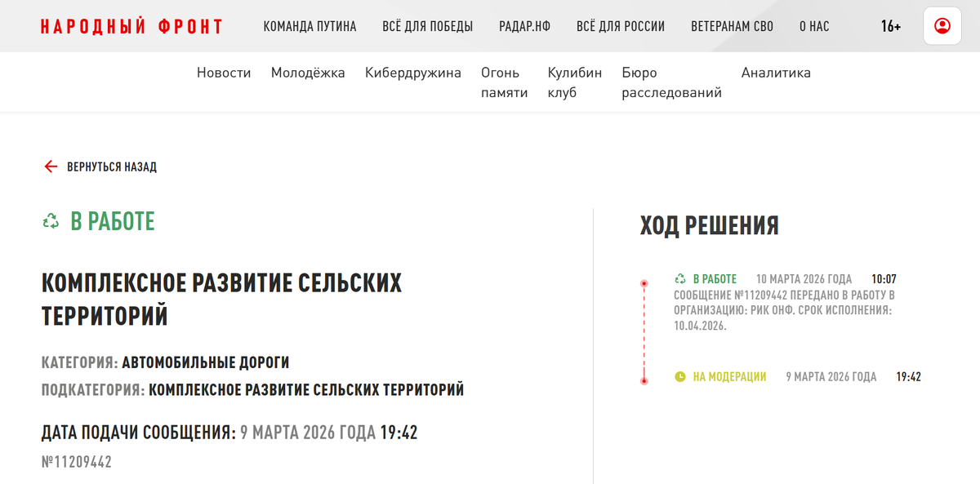Click the top red dot on the timeline
Screen dimensions: 980x484
pyautogui.click(x=645, y=282)
